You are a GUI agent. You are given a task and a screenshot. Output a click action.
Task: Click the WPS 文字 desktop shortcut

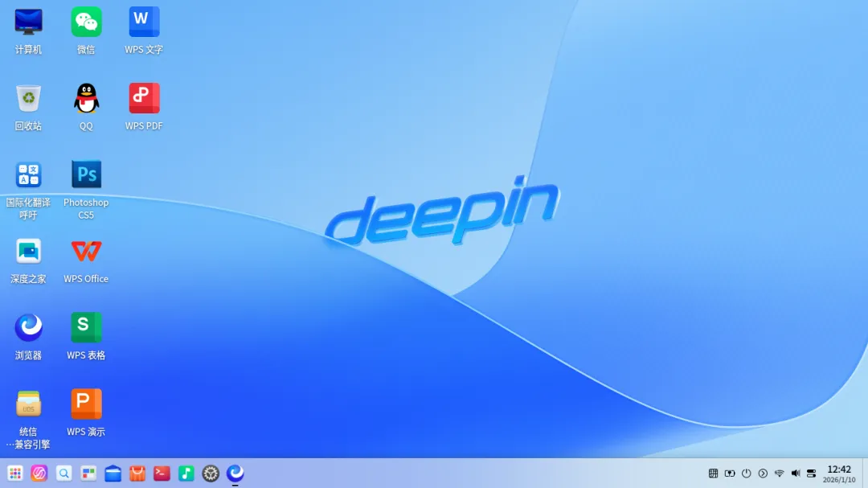[144, 31]
